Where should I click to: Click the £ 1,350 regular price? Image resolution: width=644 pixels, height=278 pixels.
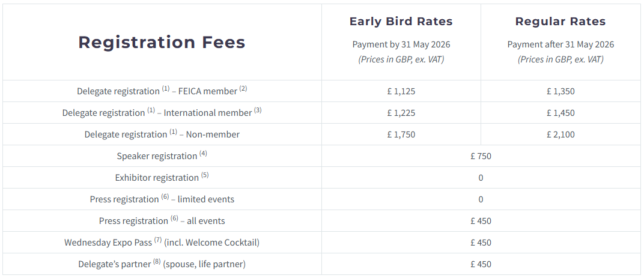click(560, 91)
